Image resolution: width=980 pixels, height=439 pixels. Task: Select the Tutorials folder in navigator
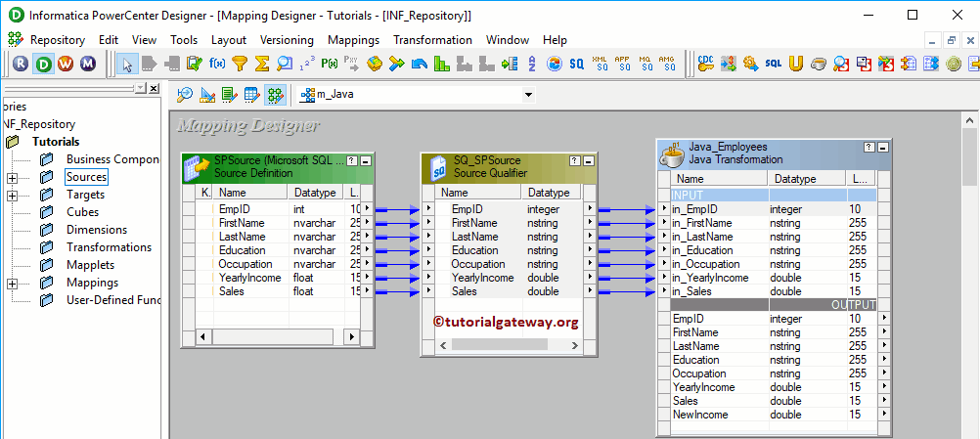click(56, 142)
